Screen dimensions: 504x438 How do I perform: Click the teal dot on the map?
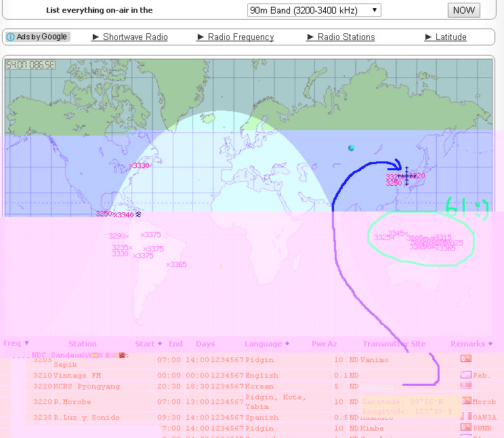tap(351, 148)
